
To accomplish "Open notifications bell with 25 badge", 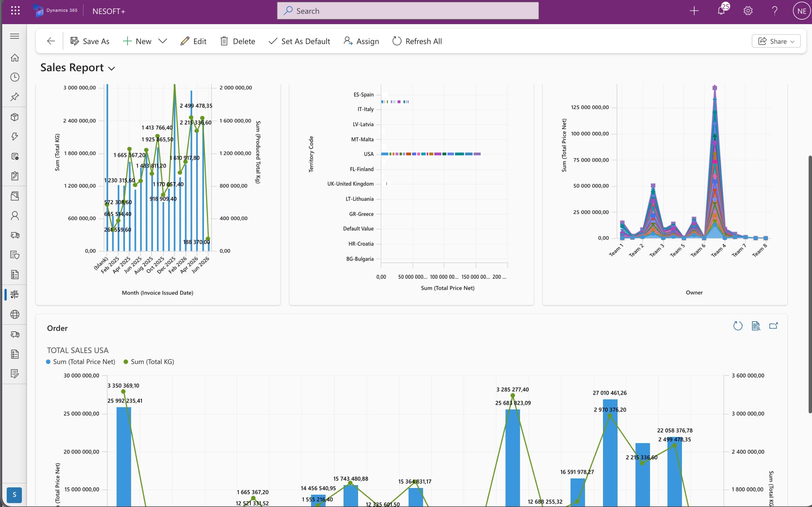I will coord(722,10).
